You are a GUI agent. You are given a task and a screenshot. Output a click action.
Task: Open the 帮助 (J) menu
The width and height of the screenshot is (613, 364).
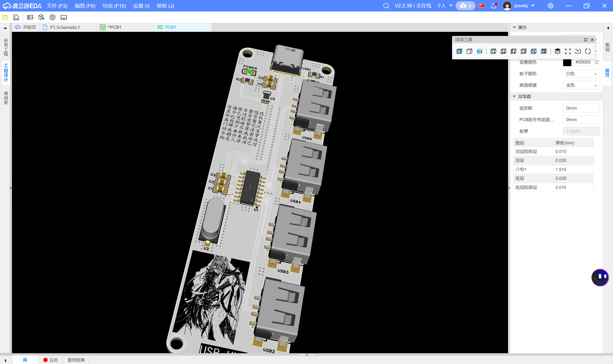click(165, 6)
